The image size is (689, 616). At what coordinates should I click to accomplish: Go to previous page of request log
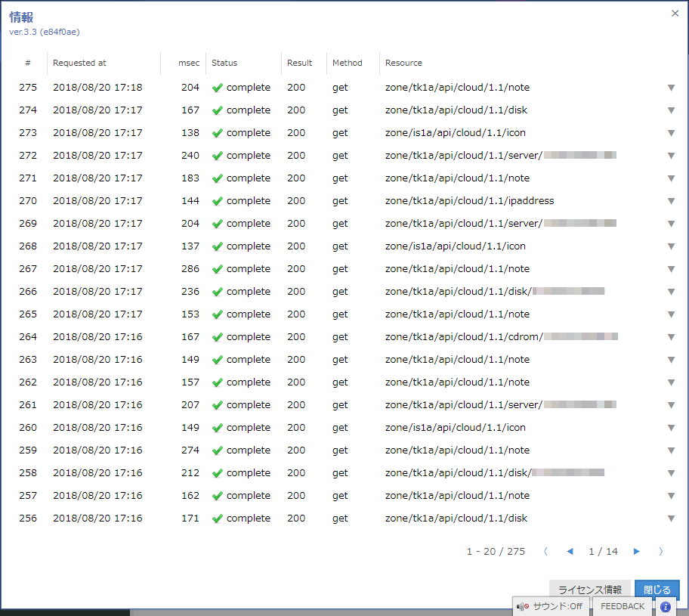tap(570, 552)
